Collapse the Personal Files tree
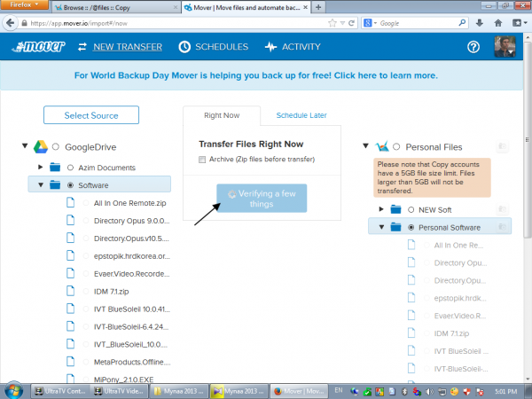This screenshot has height=399, width=532. (365, 146)
